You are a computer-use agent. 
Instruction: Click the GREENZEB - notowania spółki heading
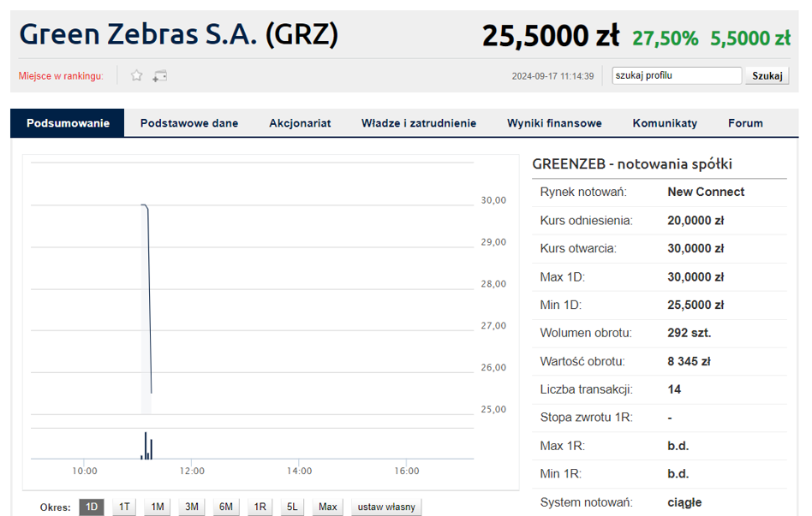pyautogui.click(x=632, y=164)
